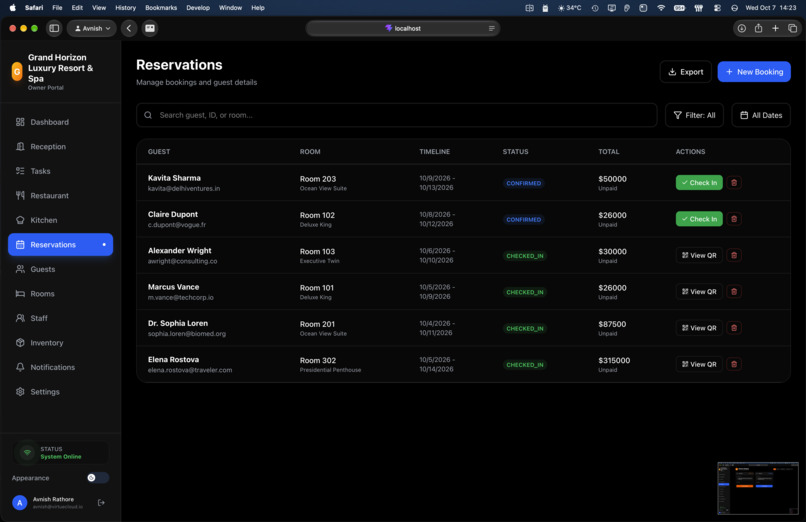Toggle the Safari sidebar button
The height and width of the screenshot is (522, 806).
pos(54,28)
